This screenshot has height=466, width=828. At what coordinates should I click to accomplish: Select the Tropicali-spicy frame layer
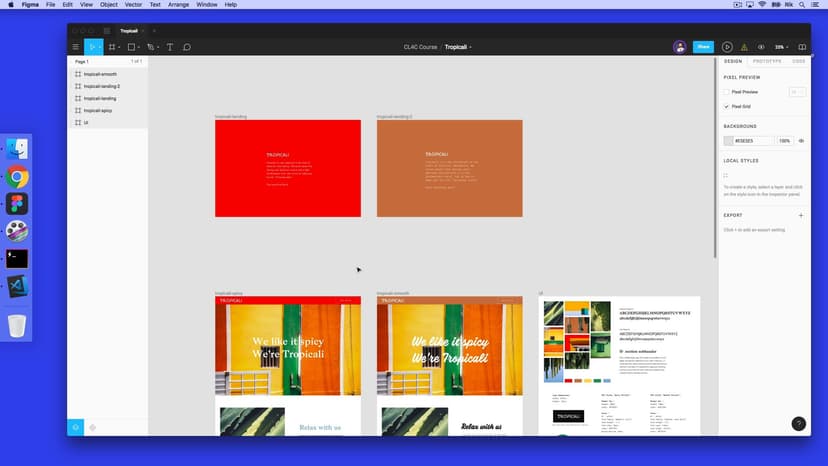point(98,110)
